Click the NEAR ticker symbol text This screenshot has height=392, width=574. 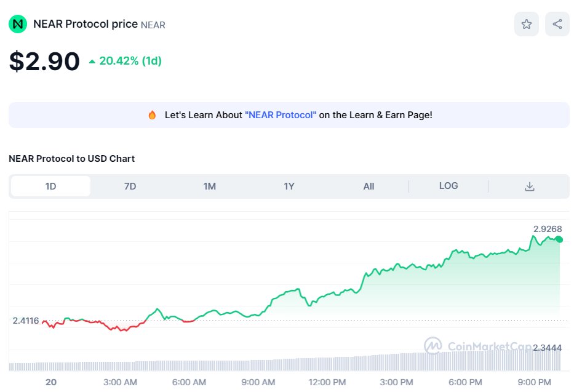tap(153, 25)
